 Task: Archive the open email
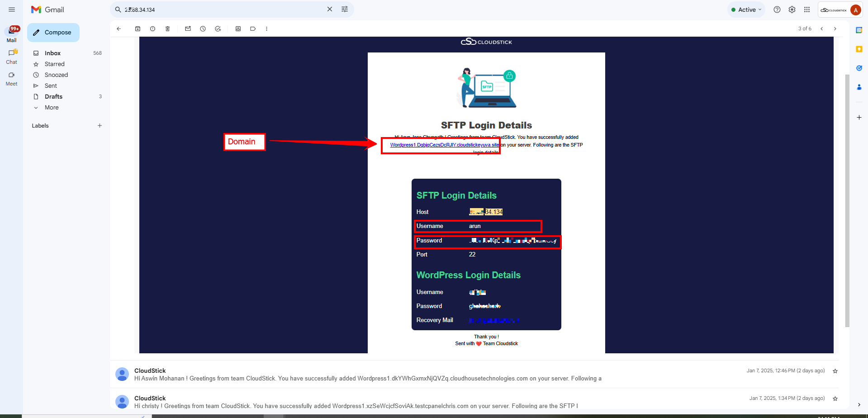pos(138,29)
